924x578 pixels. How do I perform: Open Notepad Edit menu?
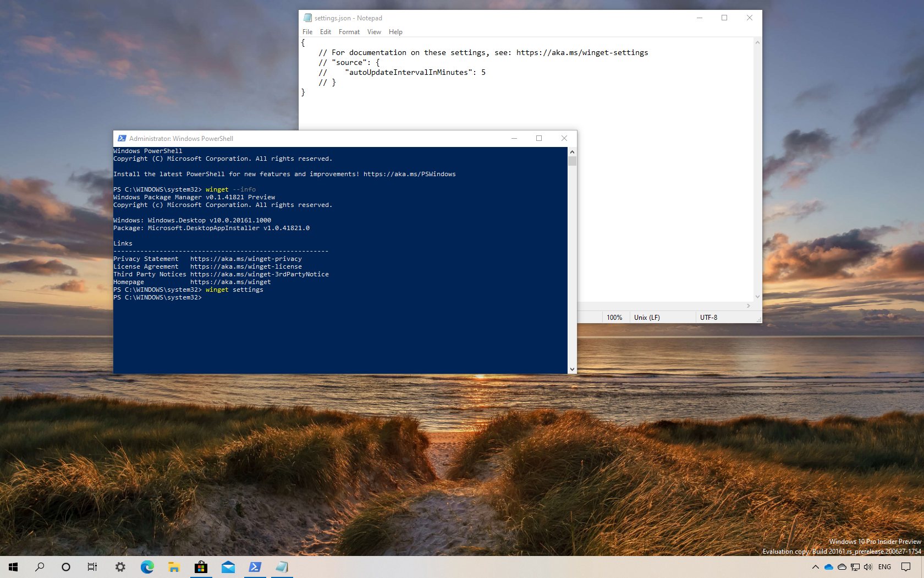coord(326,32)
